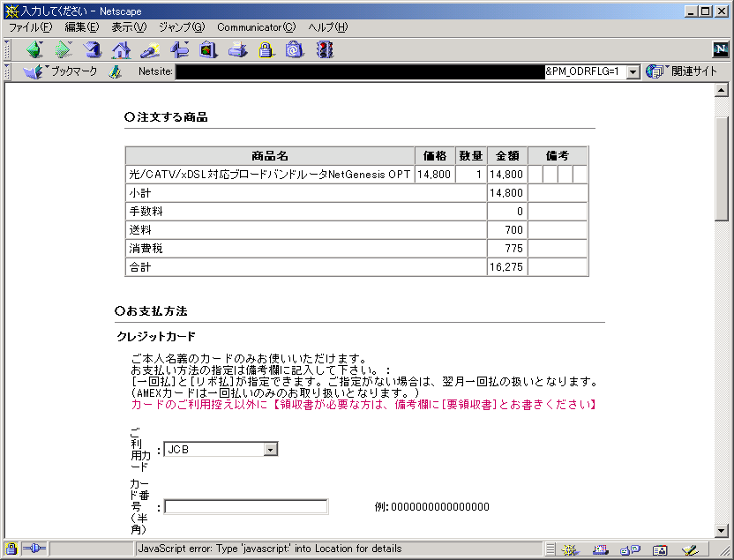Click the 数量 column header
The image size is (734, 560).
point(471,156)
